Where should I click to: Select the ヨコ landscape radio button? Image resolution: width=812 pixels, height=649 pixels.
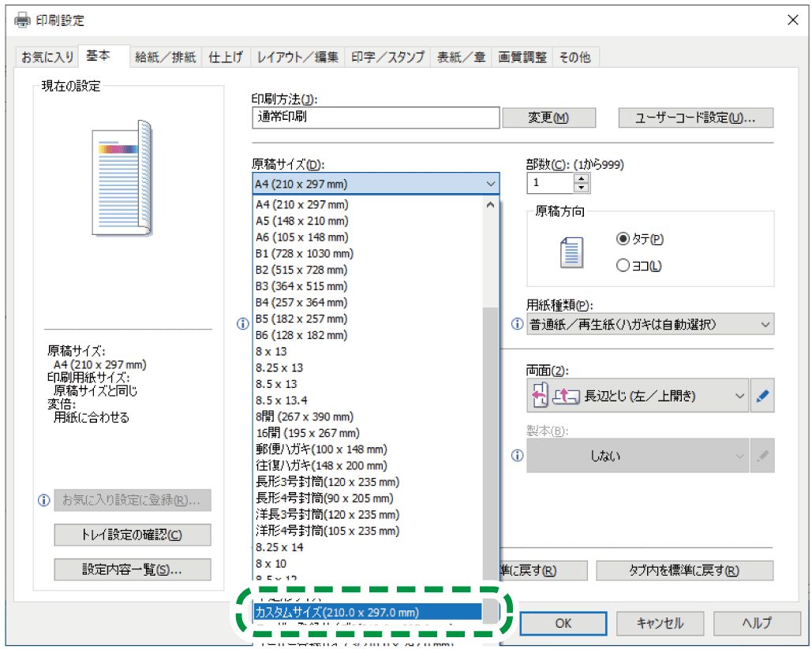(623, 266)
